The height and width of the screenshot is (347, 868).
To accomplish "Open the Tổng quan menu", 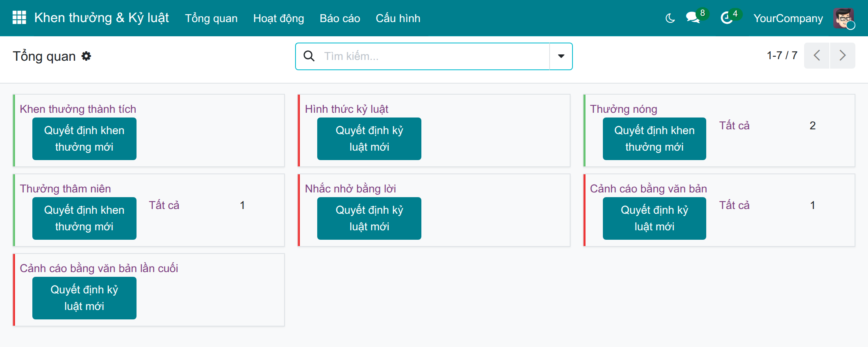I will point(211,18).
